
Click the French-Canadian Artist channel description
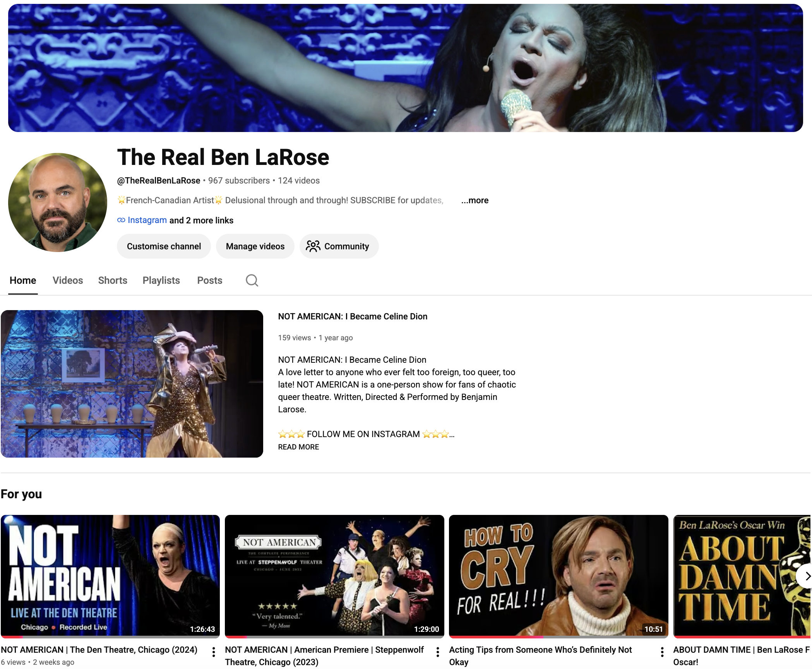coord(281,200)
